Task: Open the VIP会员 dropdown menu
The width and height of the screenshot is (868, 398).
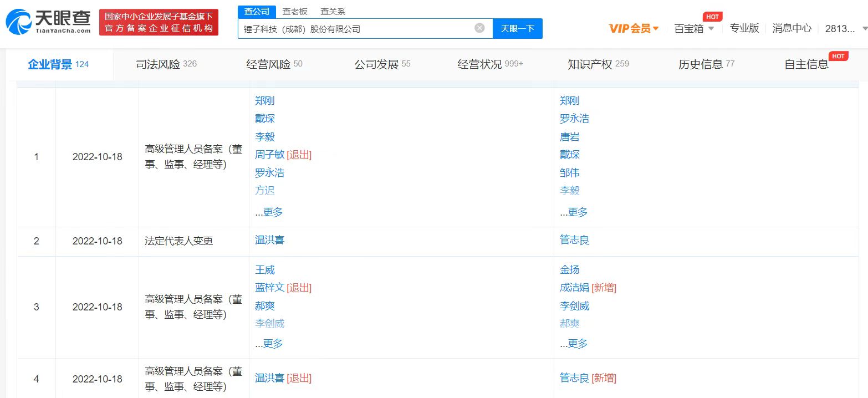Action: (634, 29)
